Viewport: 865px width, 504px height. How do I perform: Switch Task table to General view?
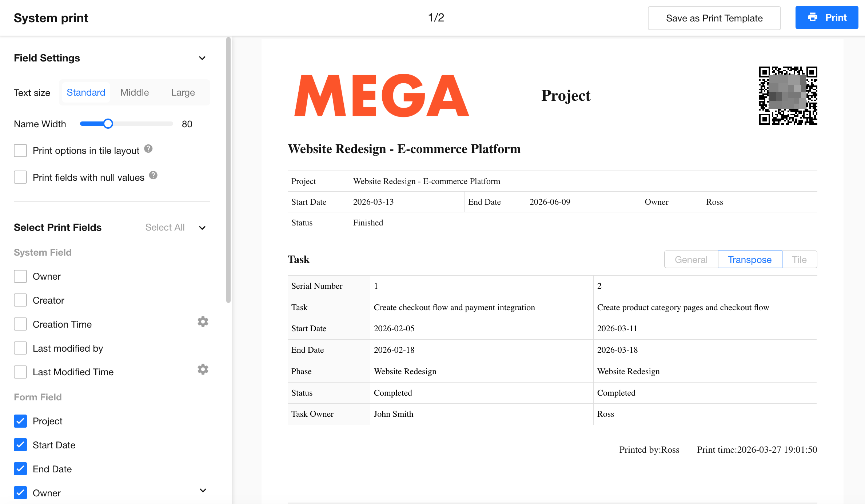click(x=691, y=260)
